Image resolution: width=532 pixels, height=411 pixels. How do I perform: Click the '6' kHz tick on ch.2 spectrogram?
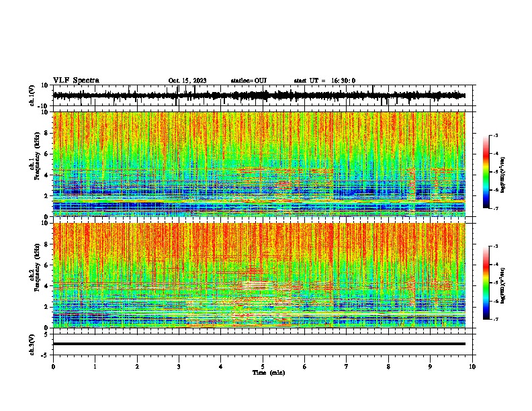tap(46, 265)
